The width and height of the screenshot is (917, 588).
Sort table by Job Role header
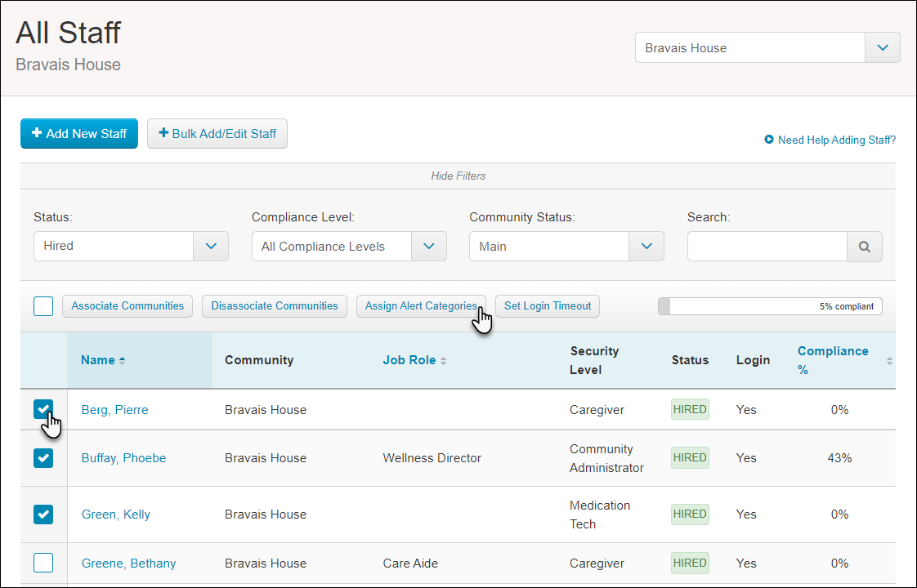409,360
